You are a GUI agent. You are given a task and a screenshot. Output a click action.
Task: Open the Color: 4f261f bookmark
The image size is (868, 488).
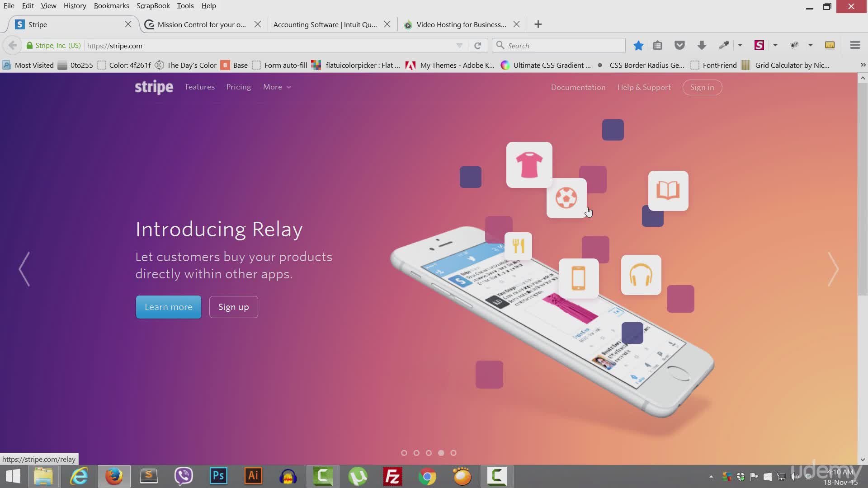[124, 65]
